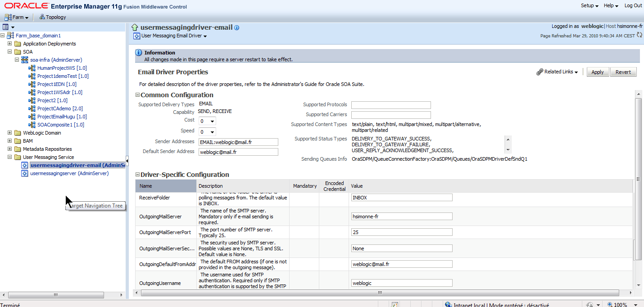Select the ProjectEmailHugu [1.0] composite

(x=62, y=117)
